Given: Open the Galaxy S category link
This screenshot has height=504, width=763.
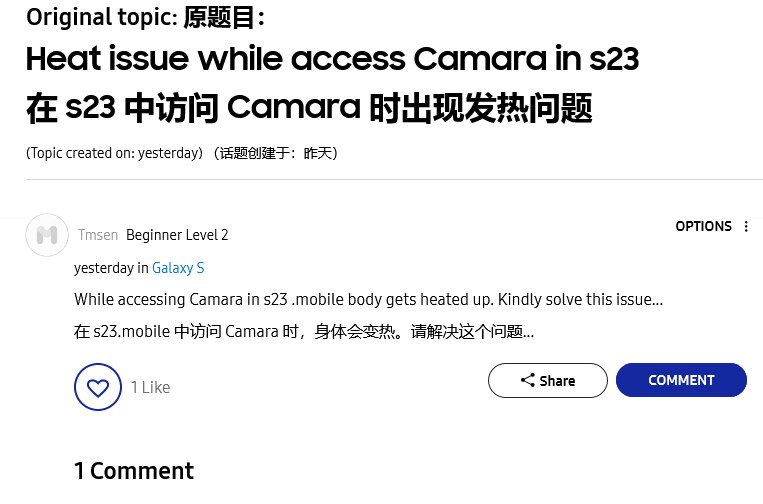Looking at the screenshot, I should pos(178,268).
